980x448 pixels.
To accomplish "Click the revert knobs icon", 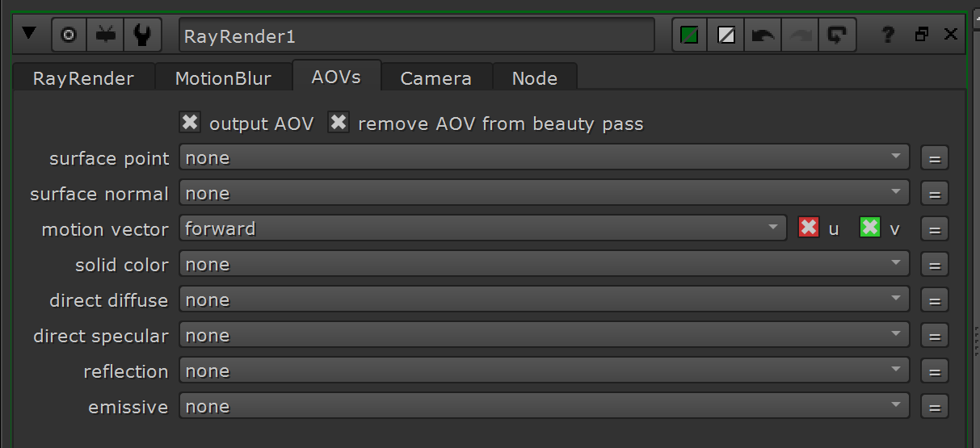I will coord(837,36).
